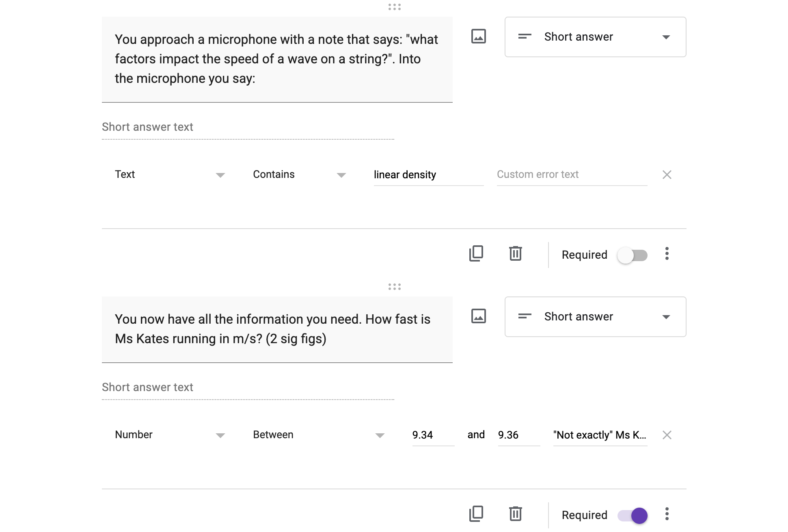Screen dimensions: 788x532
Task: Open the Text validation type dropdown
Action: click(x=170, y=175)
